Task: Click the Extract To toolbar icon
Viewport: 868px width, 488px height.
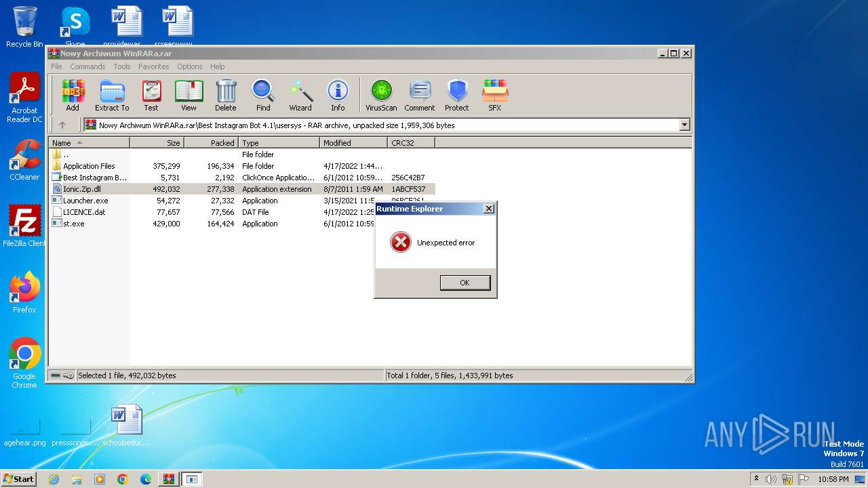Action: [x=112, y=96]
